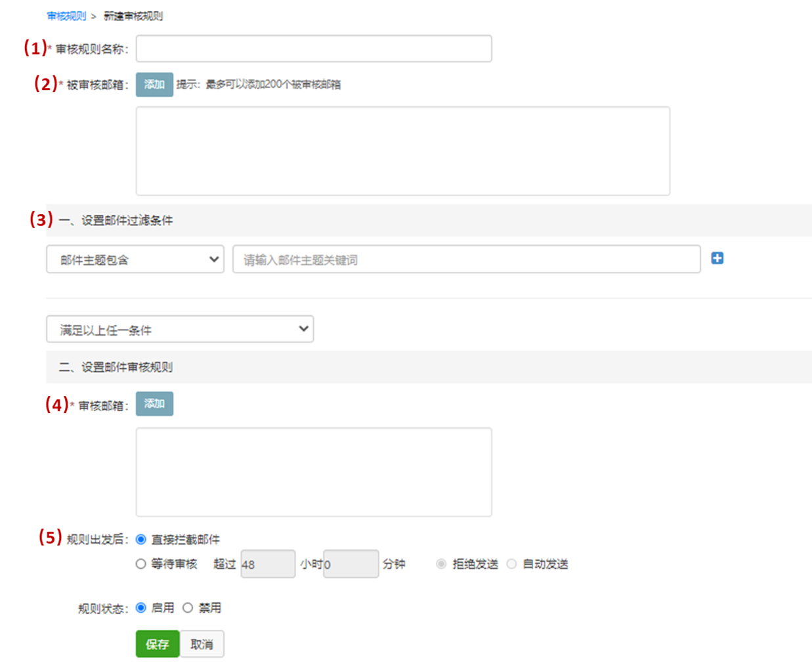Select 等待审核 radio option

140,563
